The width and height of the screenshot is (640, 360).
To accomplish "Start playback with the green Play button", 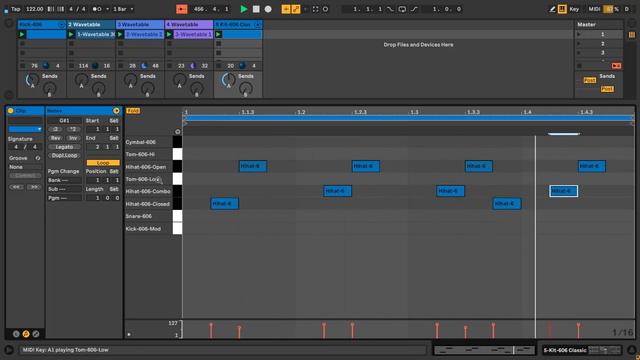I will click(x=244, y=9).
